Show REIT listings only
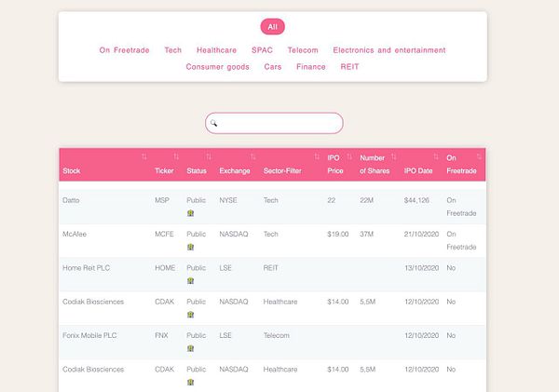The height and width of the screenshot is (392, 559). 349,67
